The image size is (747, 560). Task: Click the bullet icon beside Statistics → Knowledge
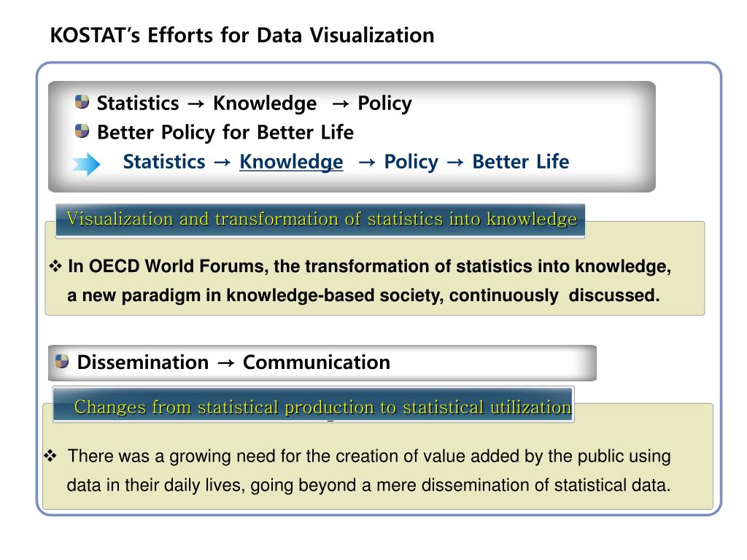pyautogui.click(x=82, y=101)
